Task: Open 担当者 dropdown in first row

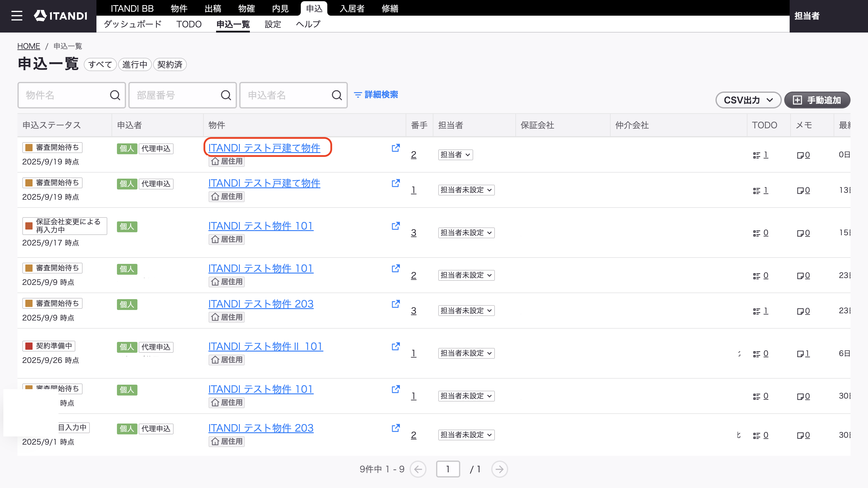Action: point(455,155)
